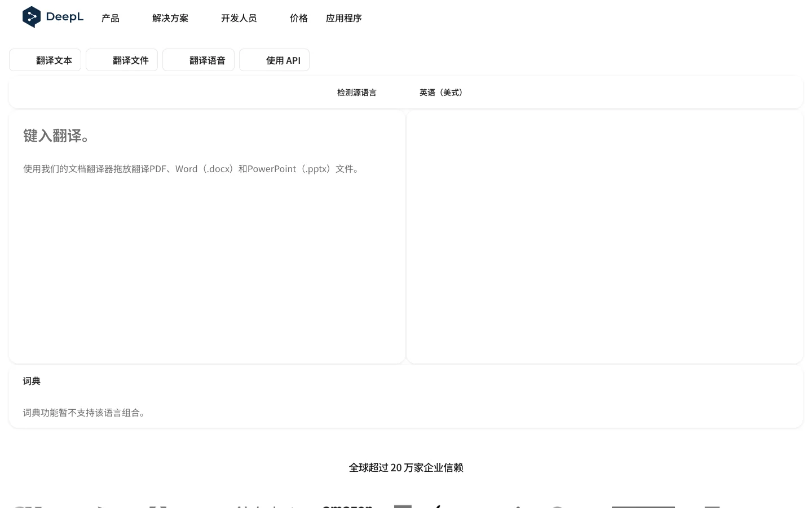
Task: Open the 检测源语言 source language dropdown
Action: coord(357,93)
